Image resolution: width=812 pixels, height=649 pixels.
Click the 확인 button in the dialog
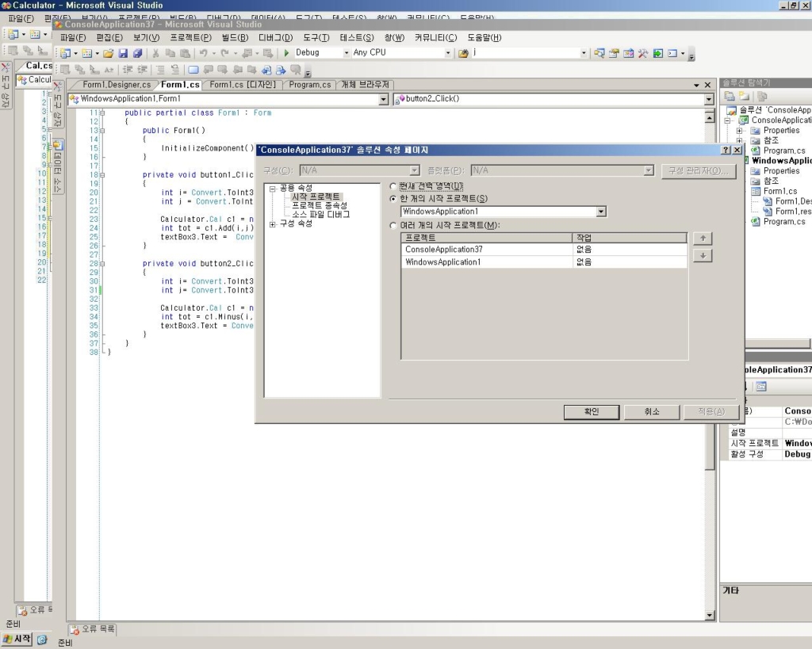pos(592,411)
